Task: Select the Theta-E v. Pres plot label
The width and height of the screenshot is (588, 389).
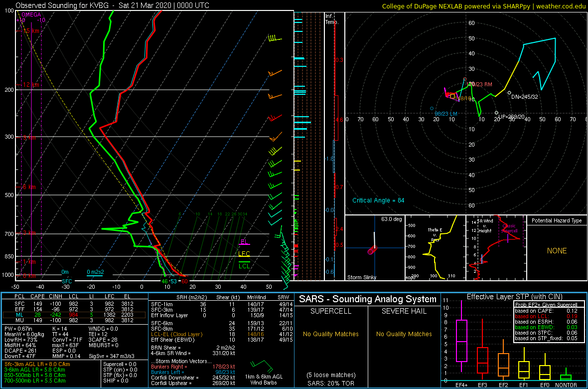Action: click(435, 235)
